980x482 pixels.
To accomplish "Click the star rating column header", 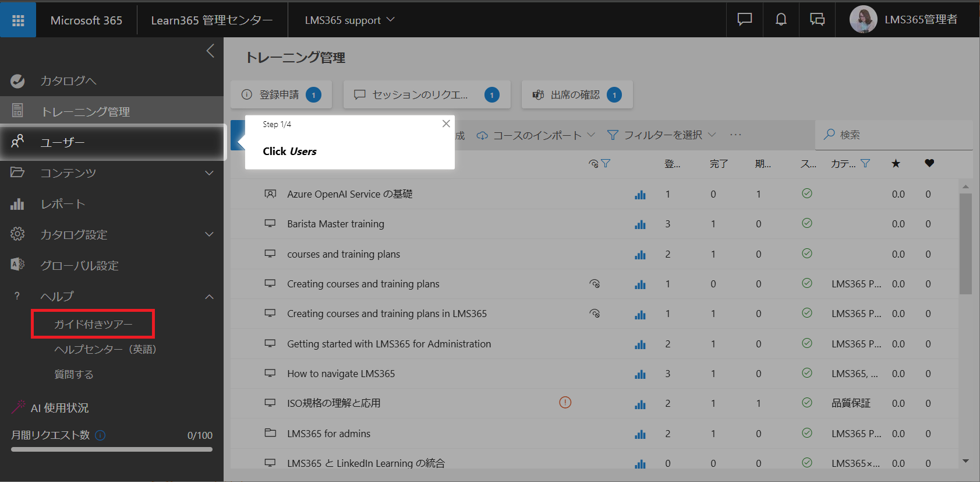I will (x=896, y=164).
